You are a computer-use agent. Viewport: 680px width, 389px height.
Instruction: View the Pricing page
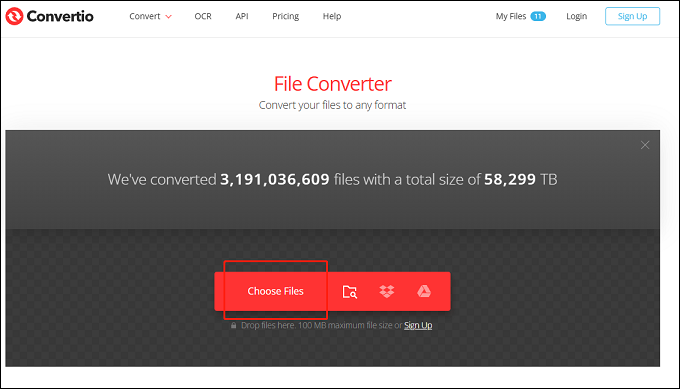point(285,16)
